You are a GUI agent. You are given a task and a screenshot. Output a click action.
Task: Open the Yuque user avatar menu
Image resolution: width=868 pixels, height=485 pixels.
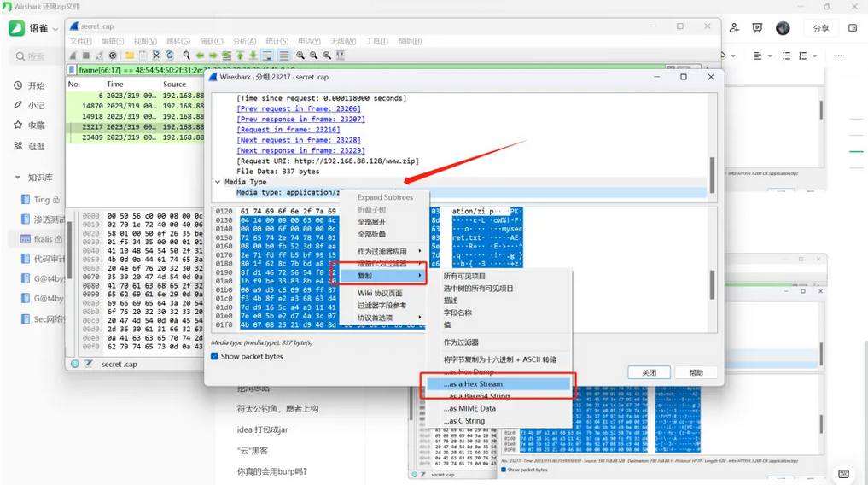[x=783, y=28]
